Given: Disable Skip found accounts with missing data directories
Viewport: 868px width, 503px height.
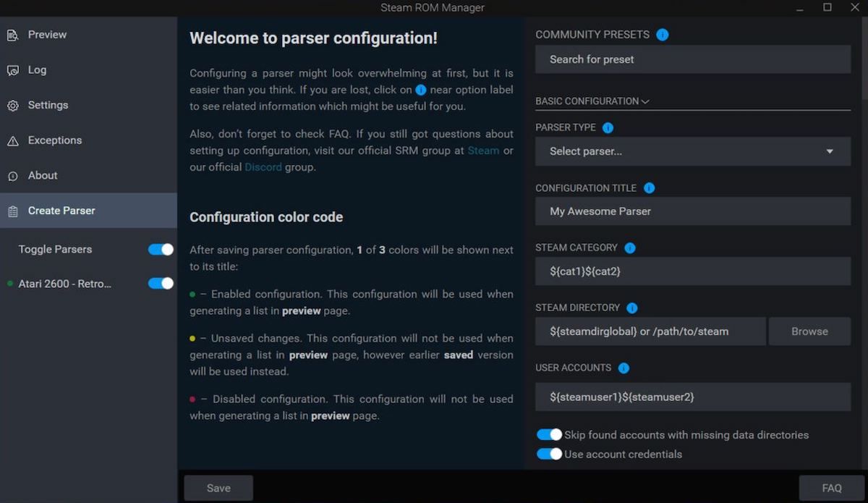Looking at the screenshot, I should click(549, 434).
